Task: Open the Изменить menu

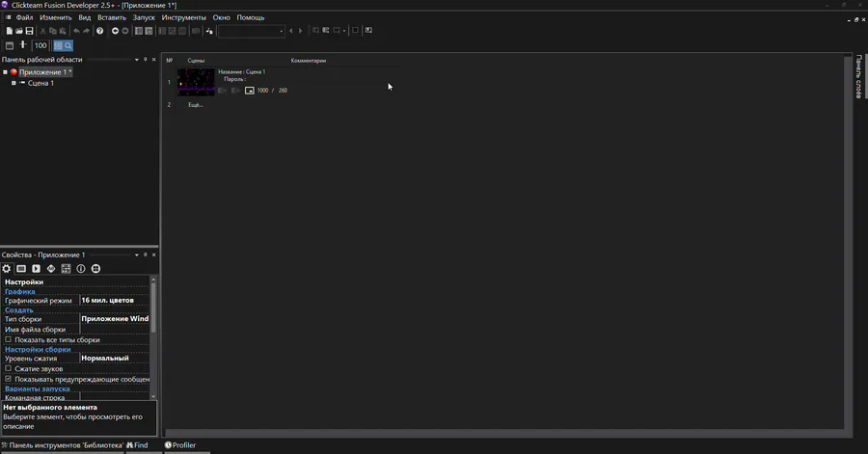Action: tap(55, 17)
